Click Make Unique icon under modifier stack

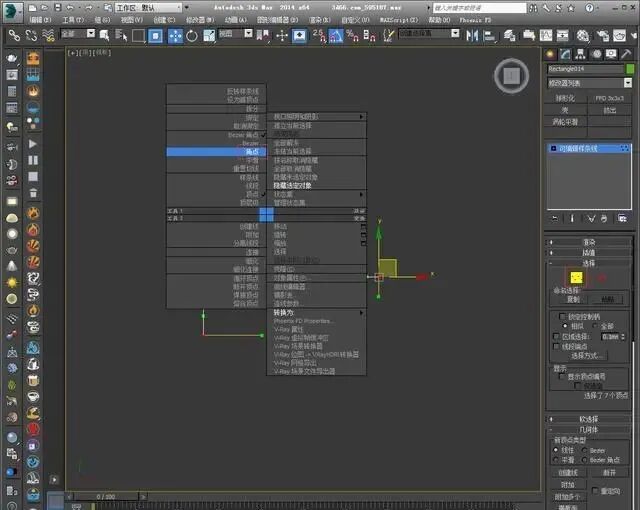591,219
